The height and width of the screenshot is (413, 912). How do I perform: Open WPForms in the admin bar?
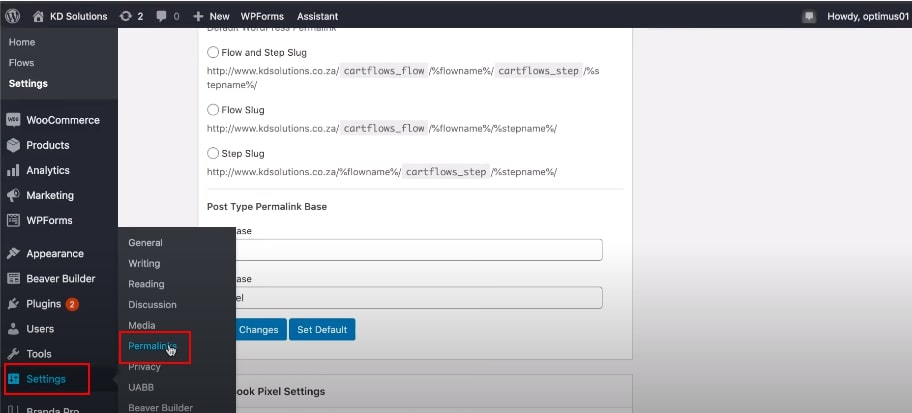262,16
